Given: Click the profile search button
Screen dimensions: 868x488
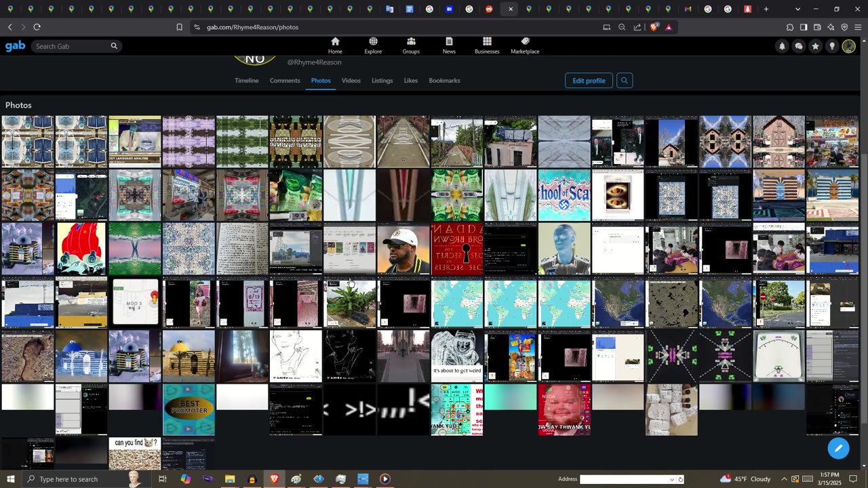Looking at the screenshot, I should coord(625,81).
